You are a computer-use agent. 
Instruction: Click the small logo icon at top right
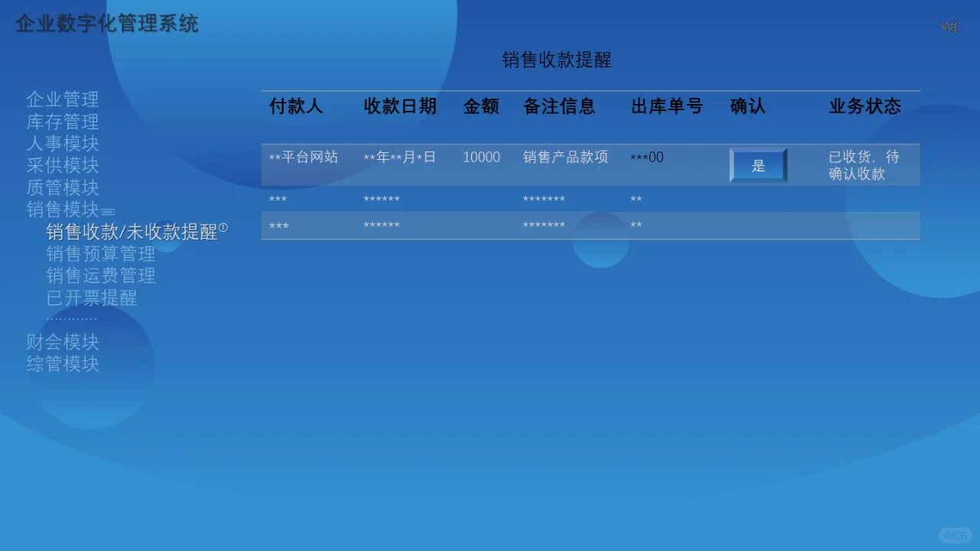click(x=950, y=27)
